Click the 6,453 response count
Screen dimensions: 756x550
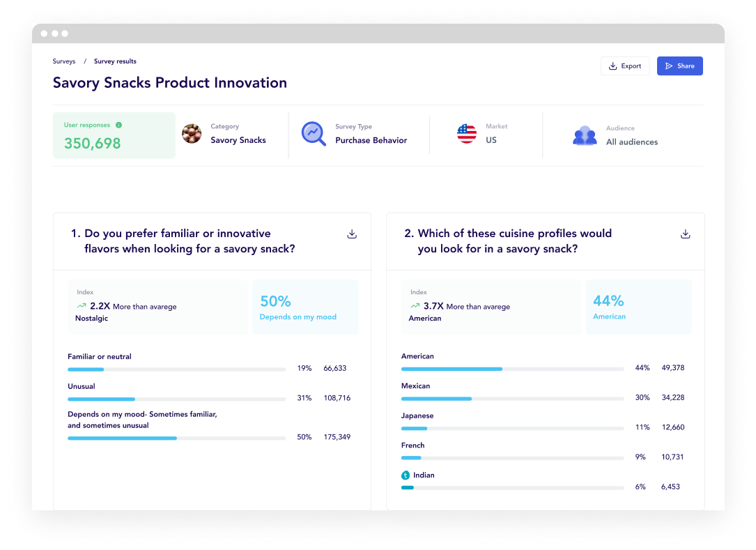(x=671, y=487)
